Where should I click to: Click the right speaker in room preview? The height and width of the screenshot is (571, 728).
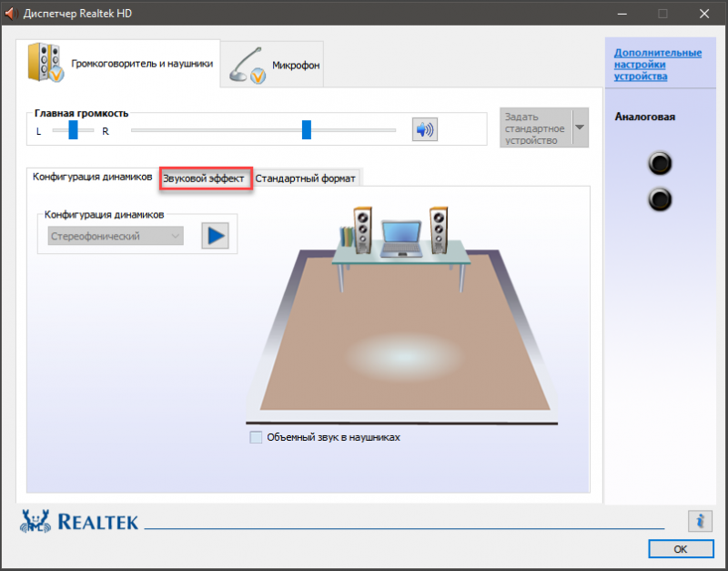coord(438,230)
